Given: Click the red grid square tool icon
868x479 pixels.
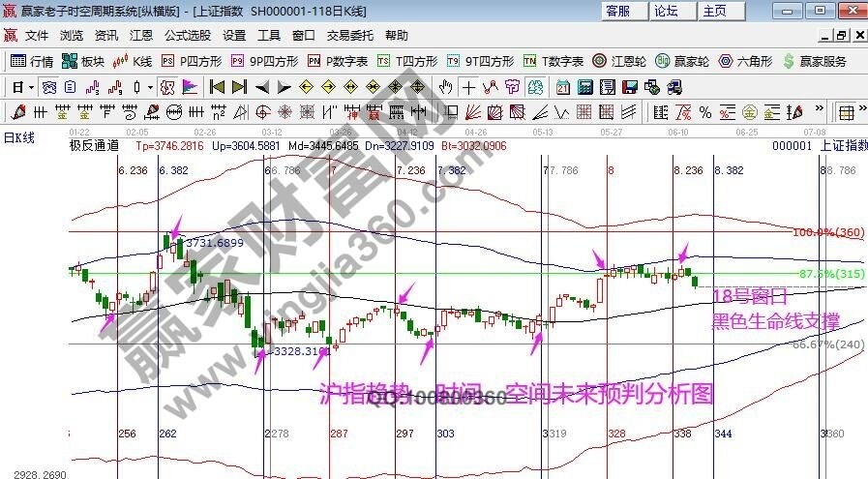Looking at the screenshot, I should click(584, 112).
